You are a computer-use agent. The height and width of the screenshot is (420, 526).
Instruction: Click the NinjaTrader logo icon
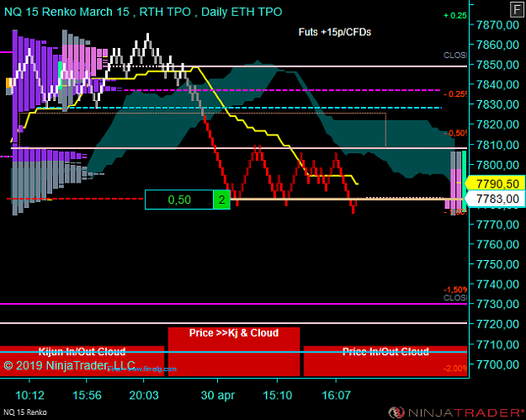(x=397, y=412)
